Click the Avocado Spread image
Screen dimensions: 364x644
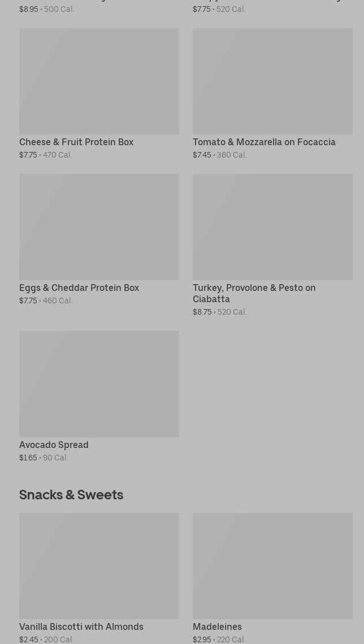click(x=99, y=384)
